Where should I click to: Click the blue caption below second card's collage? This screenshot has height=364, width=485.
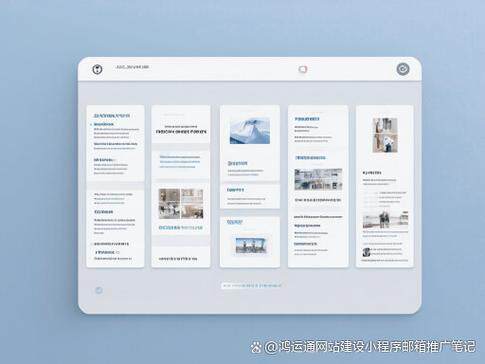[181, 228]
